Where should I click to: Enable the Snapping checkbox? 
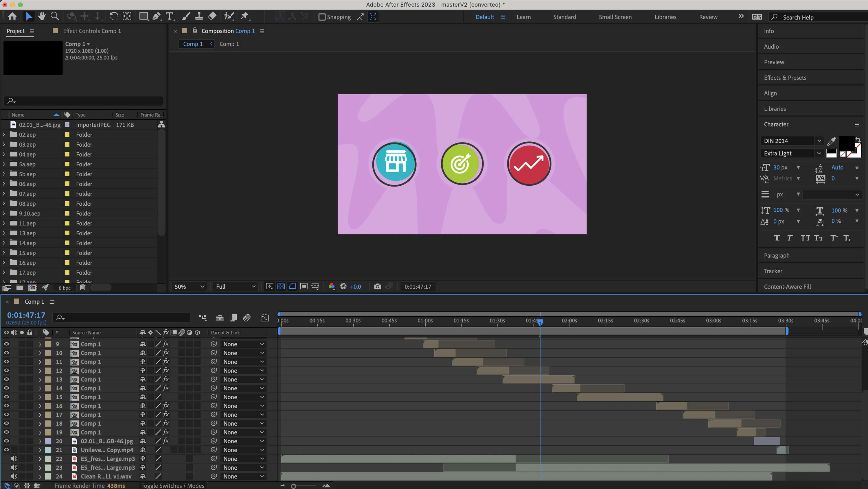point(322,17)
